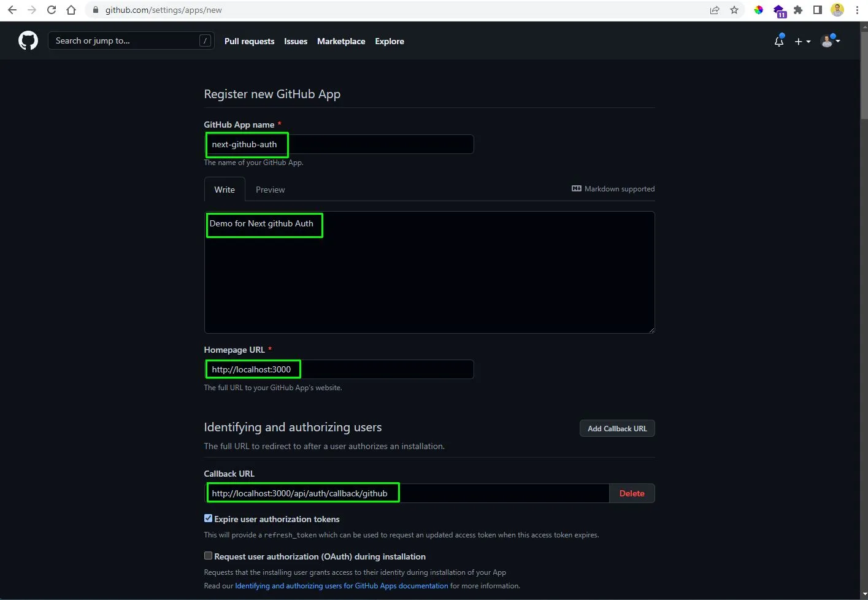The image size is (868, 600).
Task: Click the GitHub Octocat logo
Action: pos(28,41)
